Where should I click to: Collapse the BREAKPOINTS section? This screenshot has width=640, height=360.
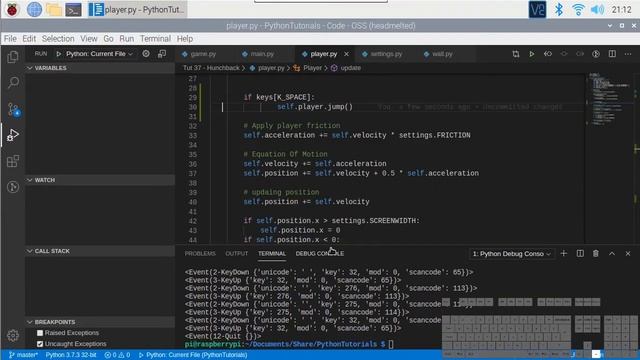coord(100,322)
